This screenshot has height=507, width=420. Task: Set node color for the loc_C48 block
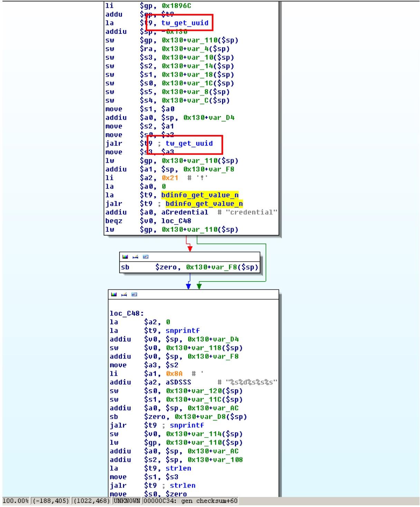114,295
